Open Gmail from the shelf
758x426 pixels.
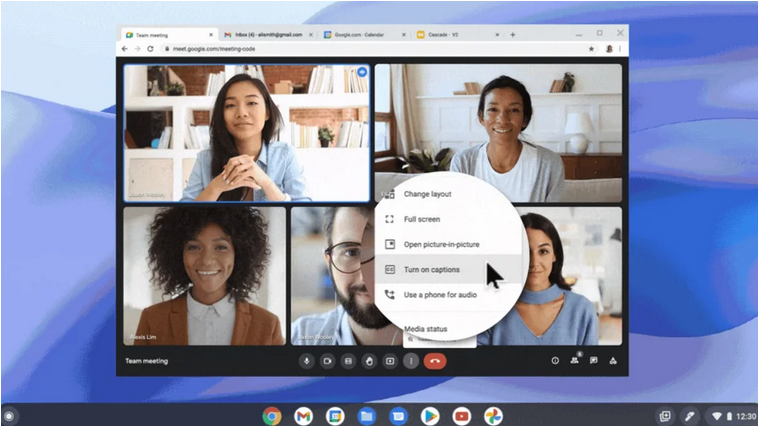pyautogui.click(x=303, y=415)
